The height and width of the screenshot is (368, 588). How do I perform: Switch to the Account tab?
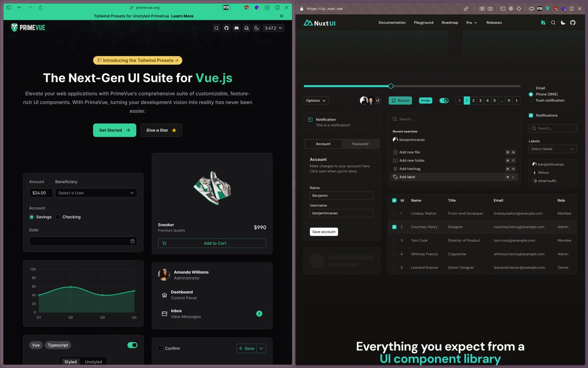pos(323,144)
